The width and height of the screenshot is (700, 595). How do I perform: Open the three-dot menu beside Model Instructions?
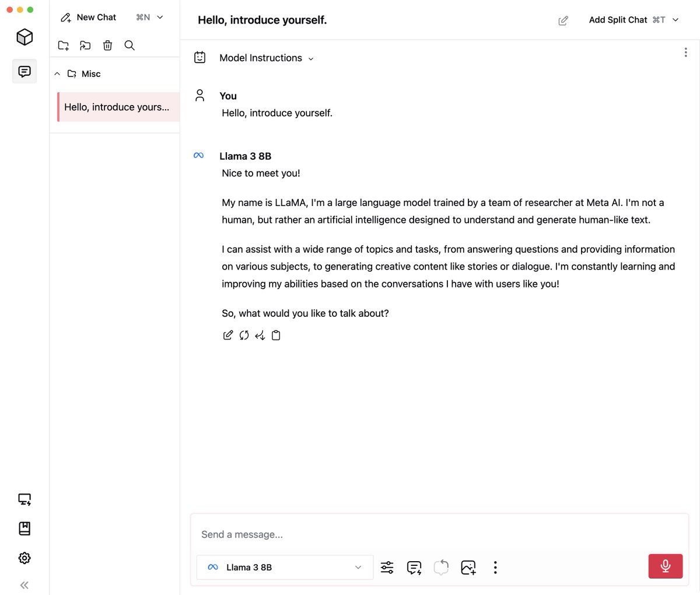pyautogui.click(x=685, y=52)
